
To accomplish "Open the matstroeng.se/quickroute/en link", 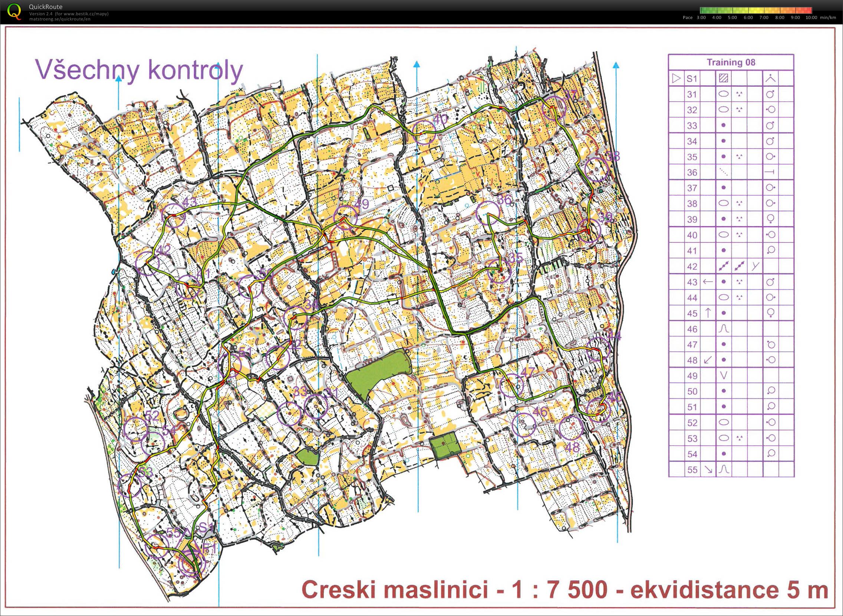I will tap(60, 19).
